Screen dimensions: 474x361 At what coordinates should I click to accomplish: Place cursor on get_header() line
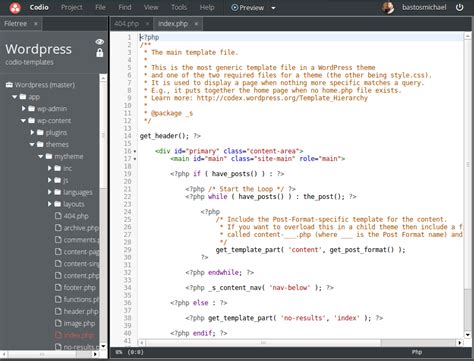coord(170,136)
